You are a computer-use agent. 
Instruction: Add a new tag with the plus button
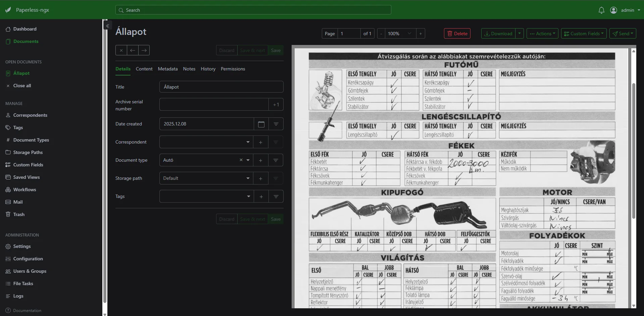[261, 197]
